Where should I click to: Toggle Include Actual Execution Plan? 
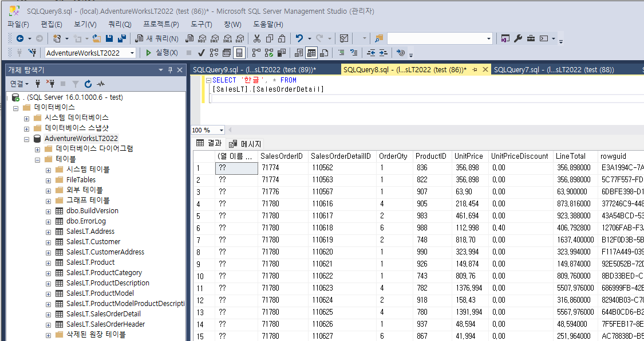(256, 53)
